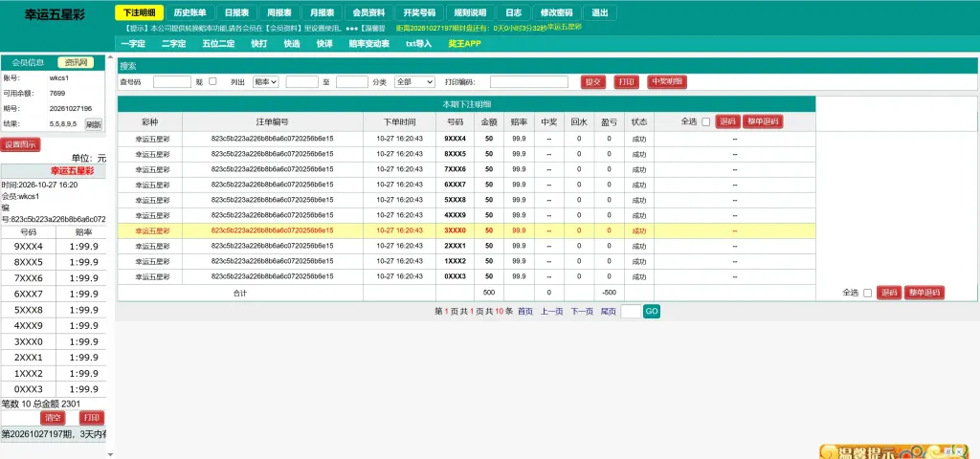
Task: Open the 赔率变动表 submenu item
Action: (369, 44)
